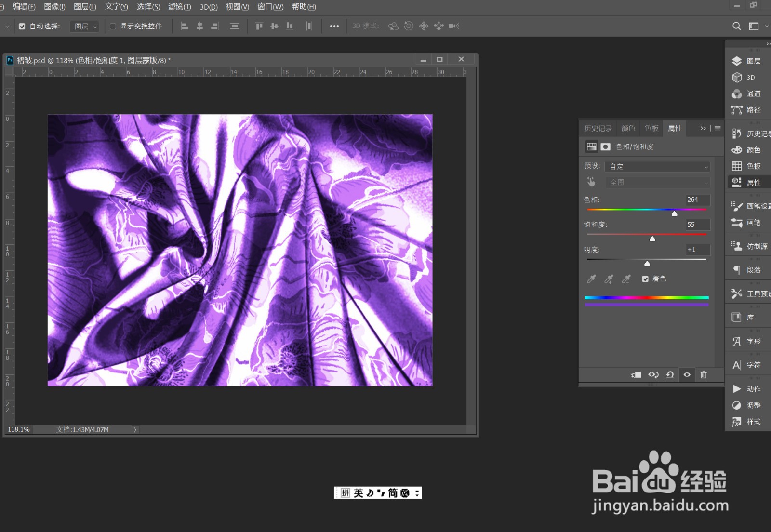Click align left edges icon
The width and height of the screenshot is (771, 532).
click(184, 26)
